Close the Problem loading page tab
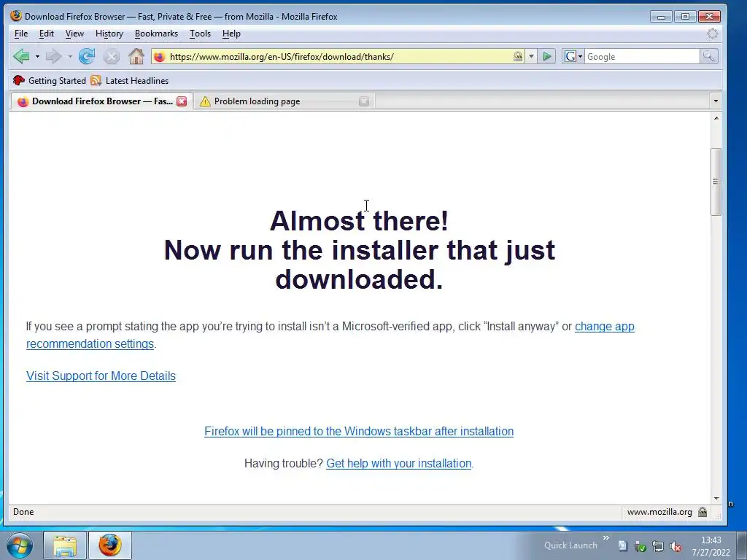Viewport: 747px width, 560px height. point(364,101)
